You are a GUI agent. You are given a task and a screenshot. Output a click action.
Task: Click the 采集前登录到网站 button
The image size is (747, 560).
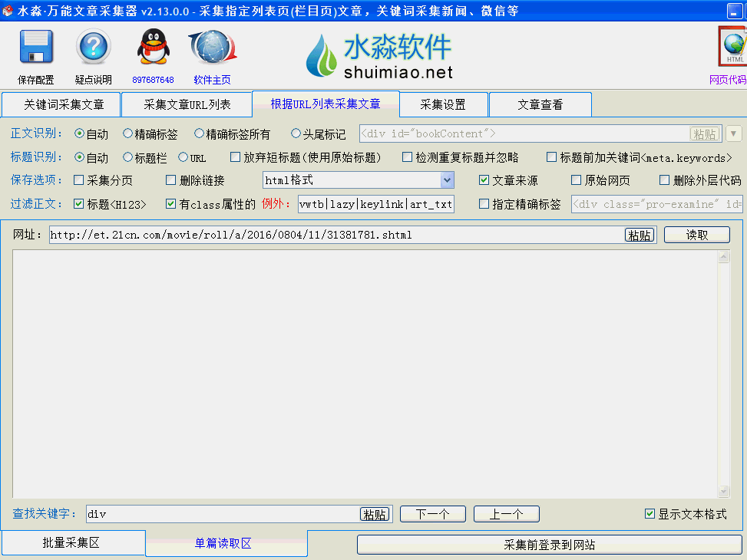coord(549,545)
